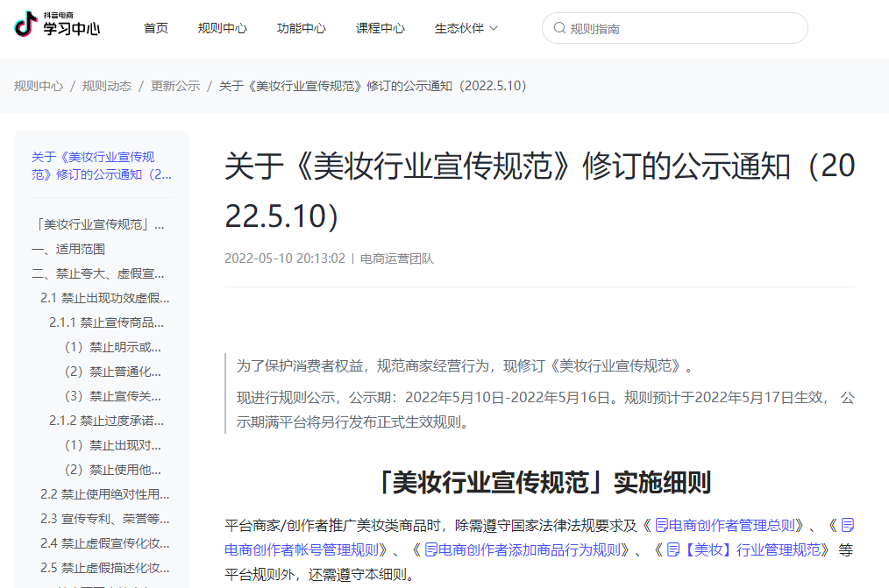Select outline item 2.1 禁止出现功效虚假

[104, 298]
